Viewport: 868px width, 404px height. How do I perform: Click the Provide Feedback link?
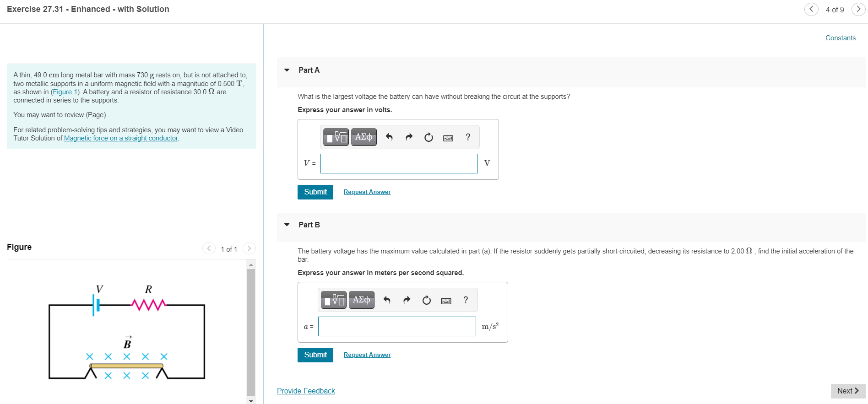(306, 391)
